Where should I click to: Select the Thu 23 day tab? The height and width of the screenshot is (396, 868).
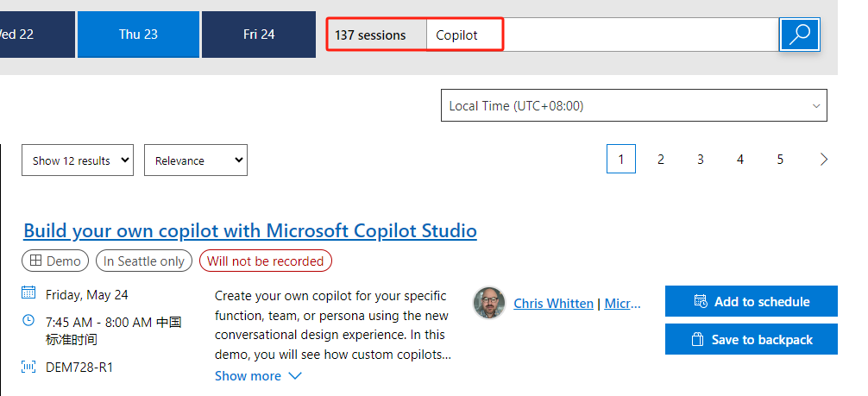point(138,35)
